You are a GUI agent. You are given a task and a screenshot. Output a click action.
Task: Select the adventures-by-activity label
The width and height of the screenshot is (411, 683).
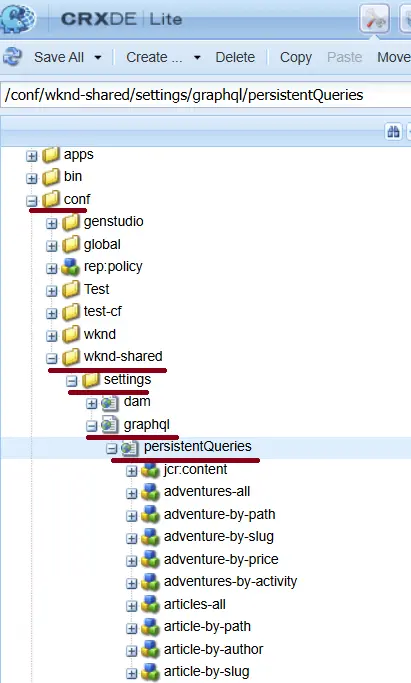(230, 582)
